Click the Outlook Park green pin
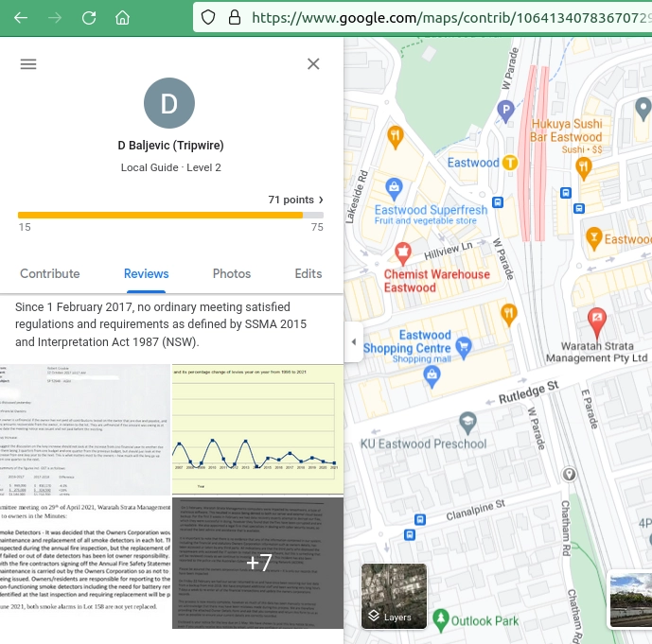Image resolution: width=652 pixels, height=644 pixels. pyautogui.click(x=441, y=620)
